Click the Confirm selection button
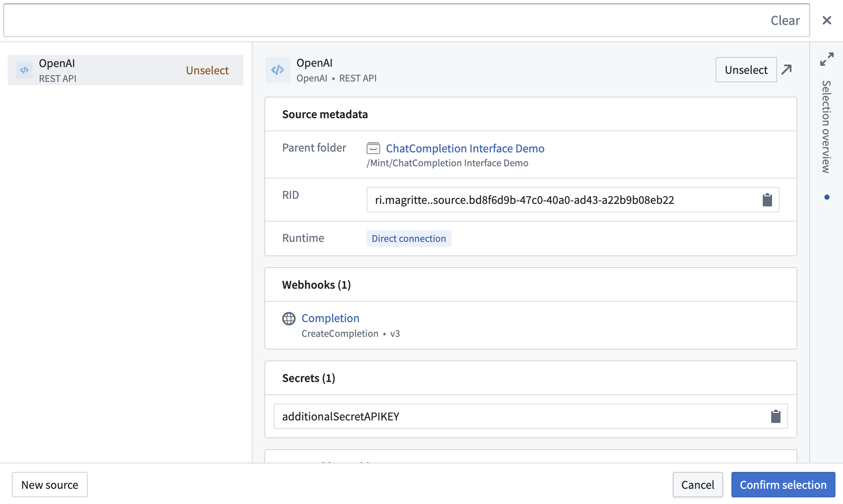The width and height of the screenshot is (843, 504). [783, 485]
